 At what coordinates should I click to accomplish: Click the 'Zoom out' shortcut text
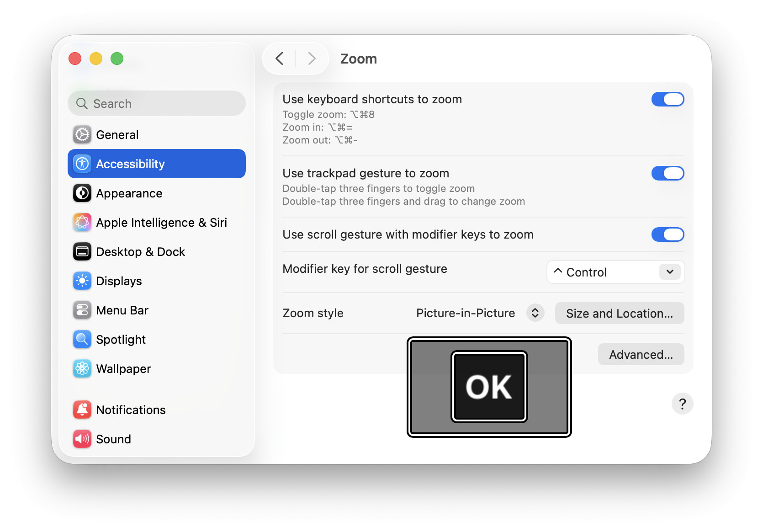click(320, 140)
